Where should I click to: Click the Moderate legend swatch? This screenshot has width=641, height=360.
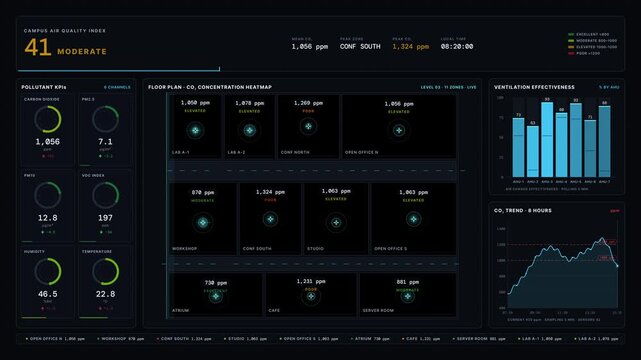571,40
